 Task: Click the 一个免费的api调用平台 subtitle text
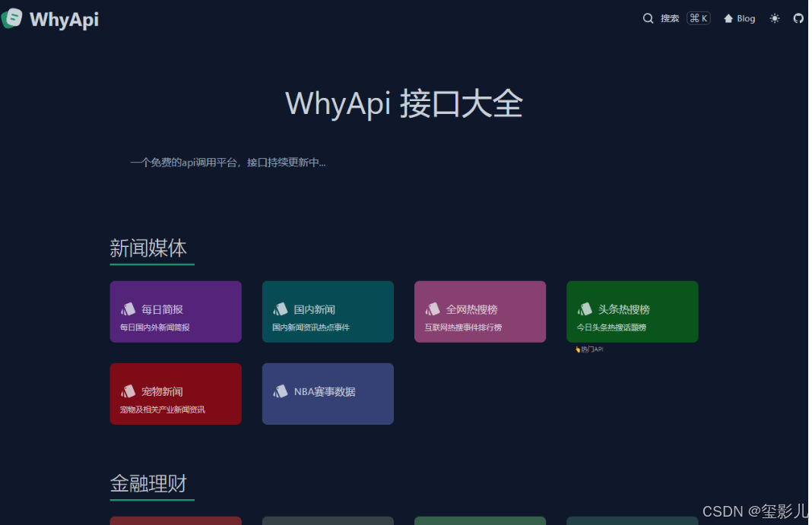point(228,163)
